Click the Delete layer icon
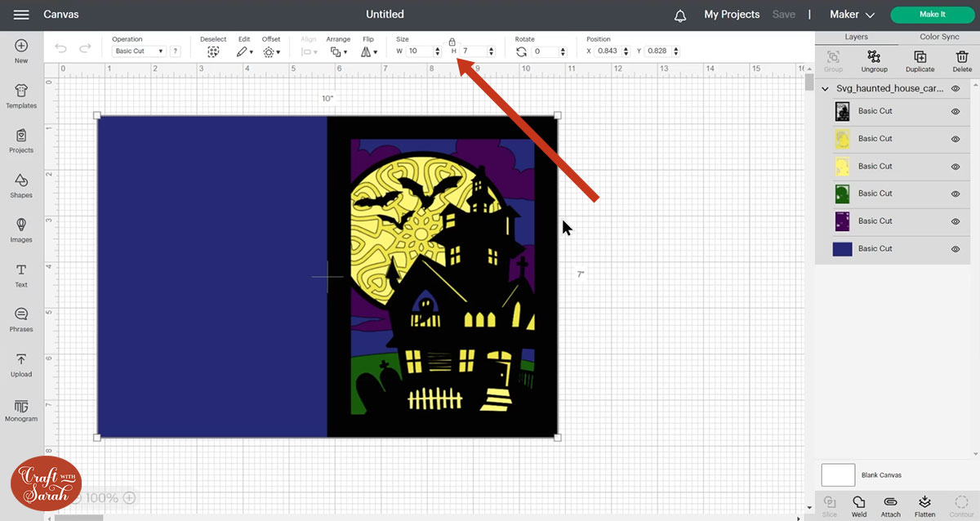980x521 pixels. tap(962, 60)
